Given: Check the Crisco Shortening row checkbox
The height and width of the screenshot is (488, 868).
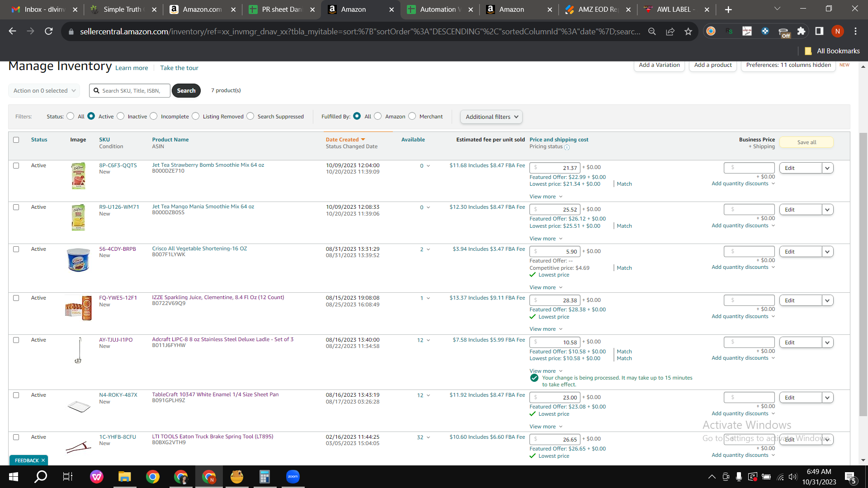Looking at the screenshot, I should [x=16, y=249].
